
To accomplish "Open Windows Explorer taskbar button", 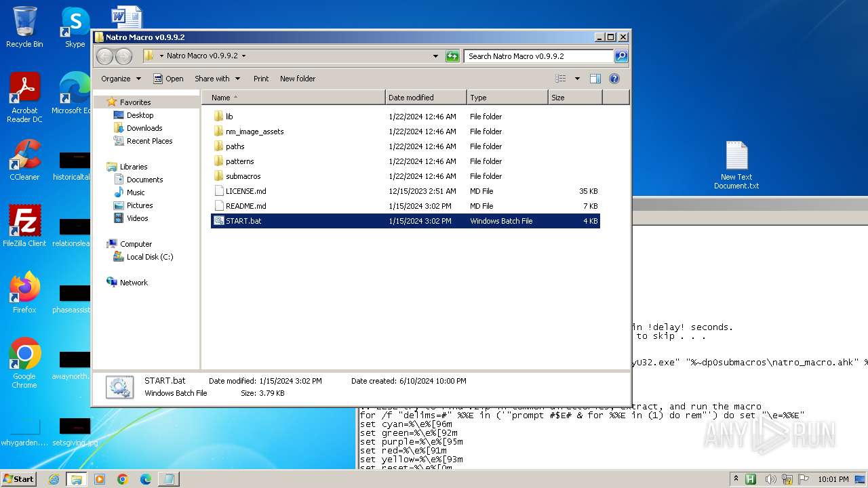I will tap(77, 479).
